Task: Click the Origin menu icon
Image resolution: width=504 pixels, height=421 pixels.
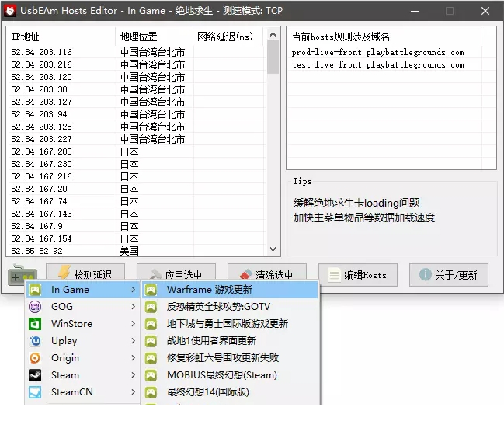Action: pyautogui.click(x=35, y=357)
